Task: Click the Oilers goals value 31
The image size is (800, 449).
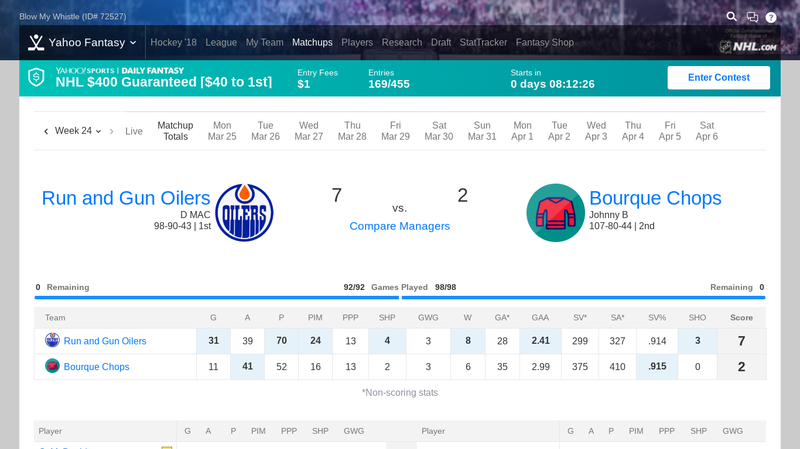Action: pyautogui.click(x=213, y=340)
